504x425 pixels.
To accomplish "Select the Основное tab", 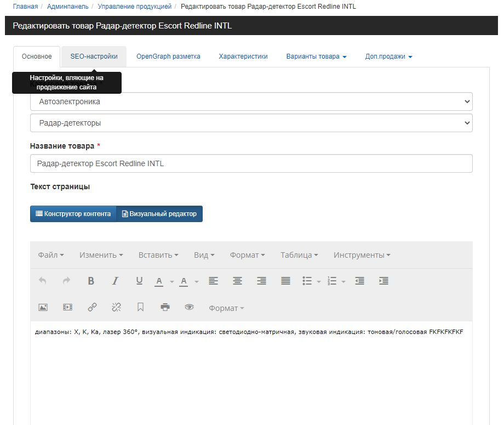I will (37, 56).
